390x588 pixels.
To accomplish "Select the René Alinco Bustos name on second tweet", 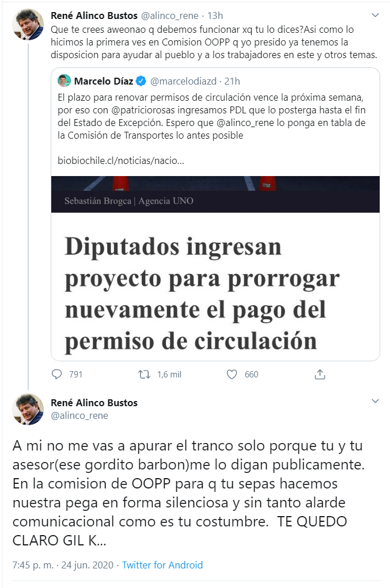I will pyautogui.click(x=94, y=403).
